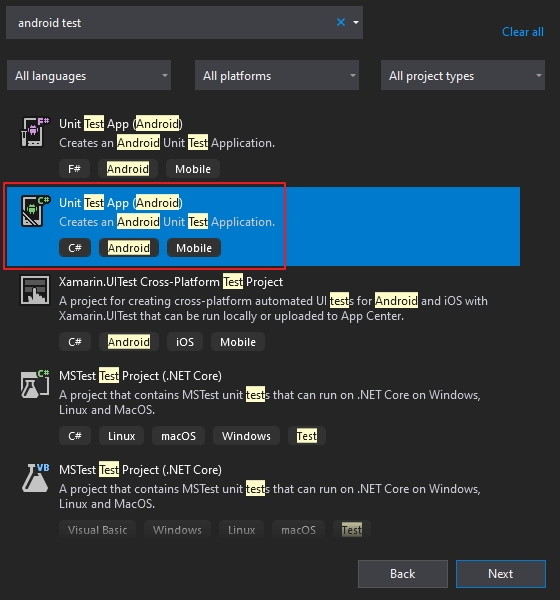560x600 pixels.
Task: Expand the All project types dropdown
Action: (x=463, y=75)
